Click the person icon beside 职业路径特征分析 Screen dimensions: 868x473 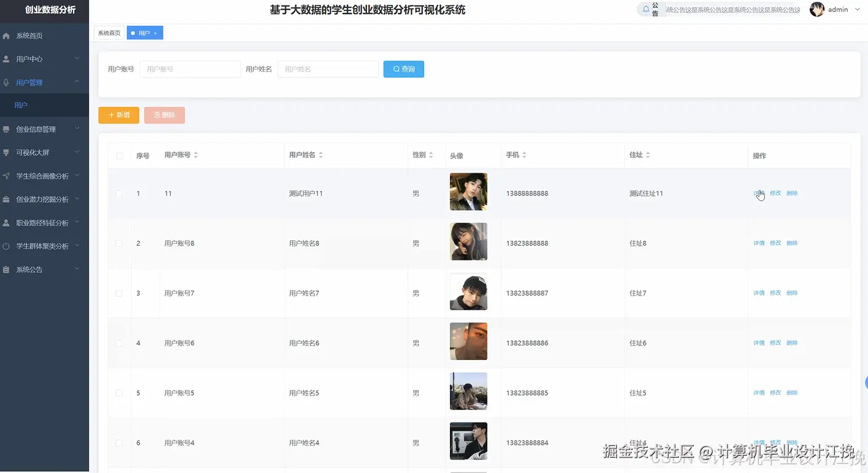[6, 223]
